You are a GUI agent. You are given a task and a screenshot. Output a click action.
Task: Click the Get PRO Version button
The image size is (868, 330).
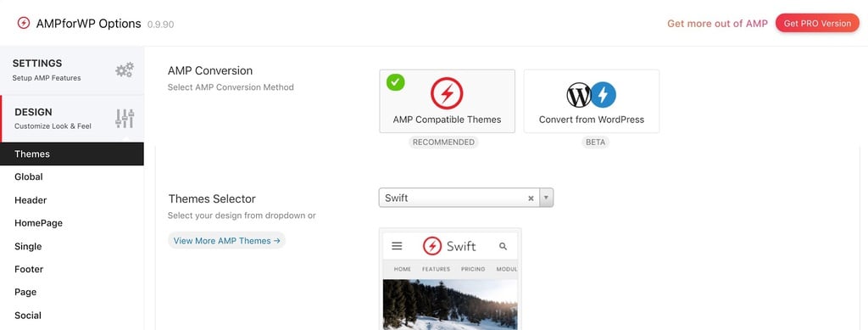coord(817,23)
